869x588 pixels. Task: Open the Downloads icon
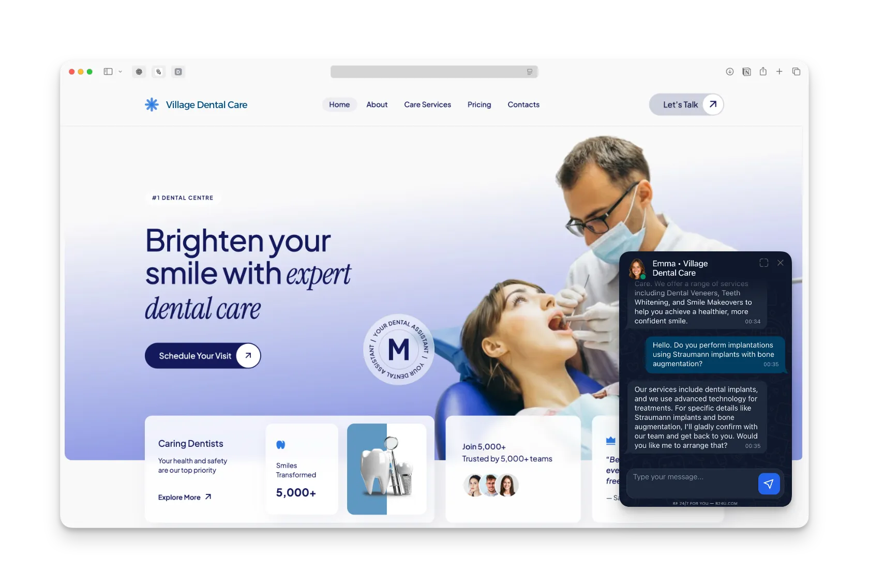click(729, 72)
